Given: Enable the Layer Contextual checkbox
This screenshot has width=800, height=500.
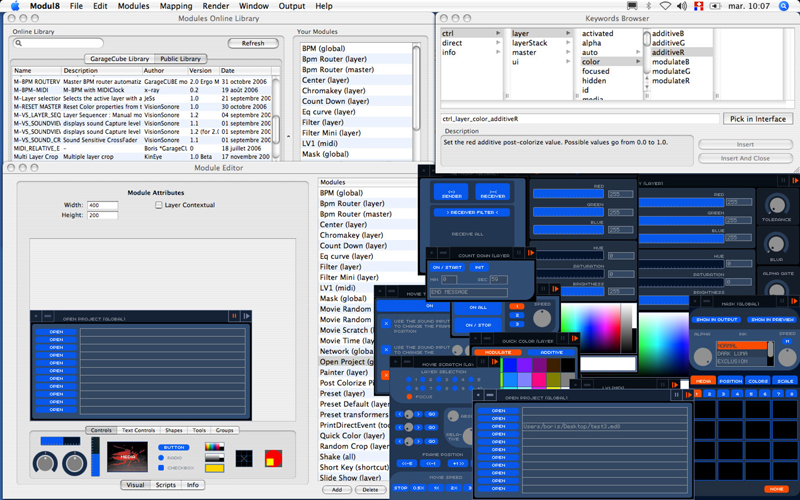Looking at the screenshot, I should point(159,205).
